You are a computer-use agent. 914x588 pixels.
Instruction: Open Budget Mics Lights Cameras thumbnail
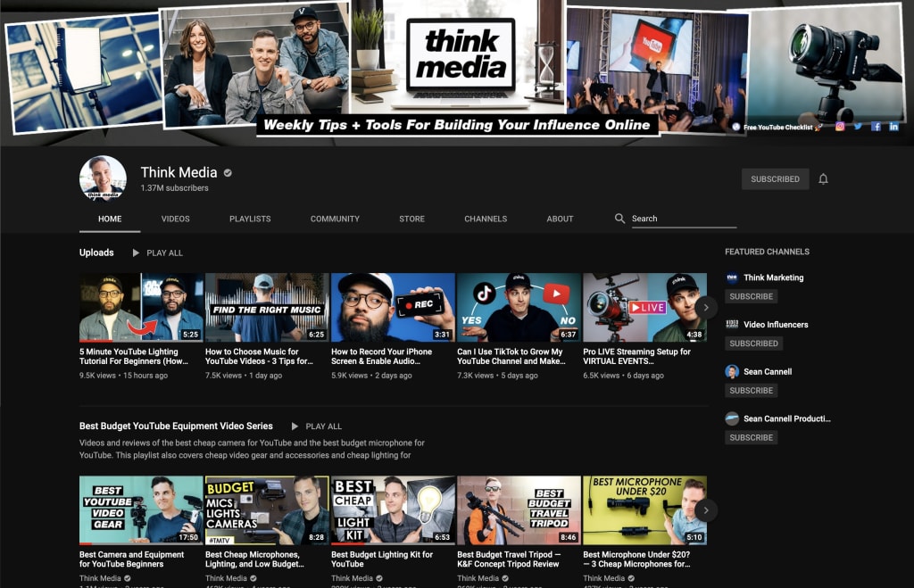click(267, 510)
